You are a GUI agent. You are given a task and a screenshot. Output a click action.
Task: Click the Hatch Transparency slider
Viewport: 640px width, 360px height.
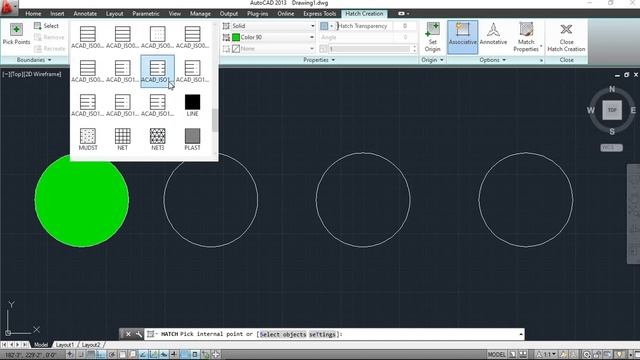click(364, 26)
